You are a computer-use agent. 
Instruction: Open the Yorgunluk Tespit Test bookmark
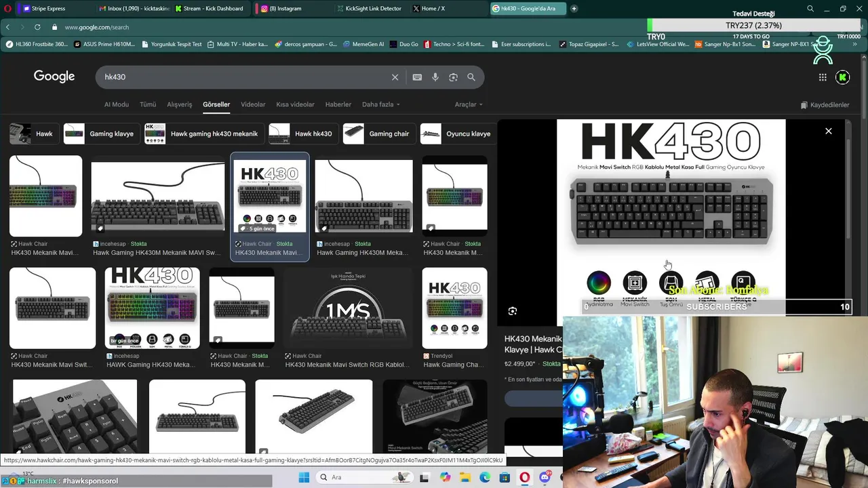pyautogui.click(x=172, y=44)
